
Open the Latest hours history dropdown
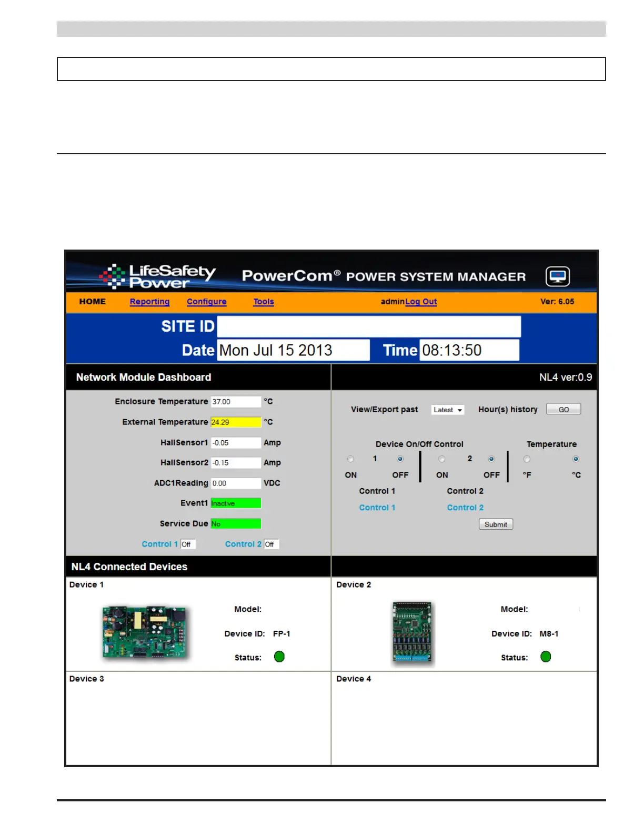[x=448, y=410]
